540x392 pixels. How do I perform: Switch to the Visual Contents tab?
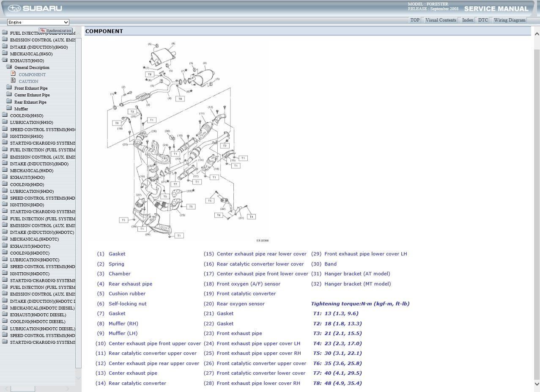441,20
